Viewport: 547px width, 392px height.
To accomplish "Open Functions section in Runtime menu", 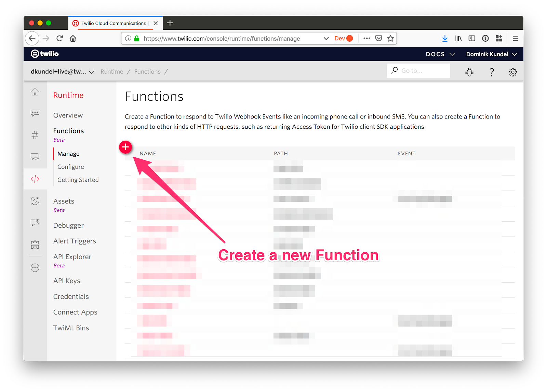I will (x=68, y=131).
